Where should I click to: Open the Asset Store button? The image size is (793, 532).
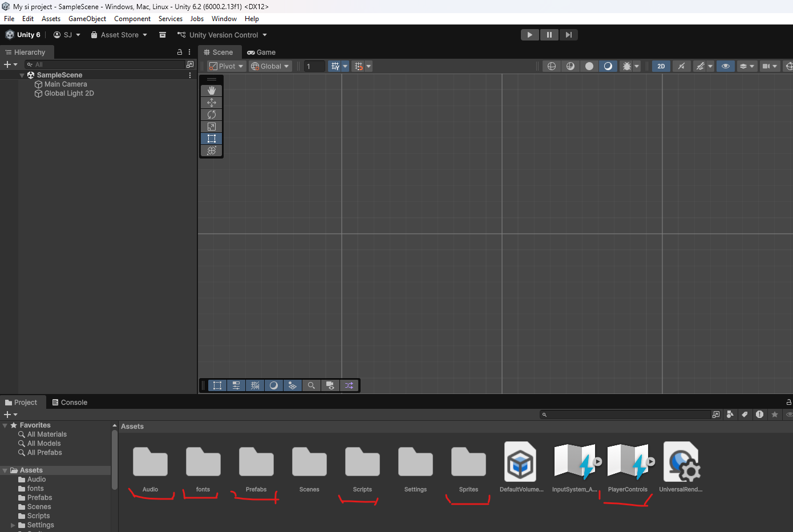[x=119, y=35]
